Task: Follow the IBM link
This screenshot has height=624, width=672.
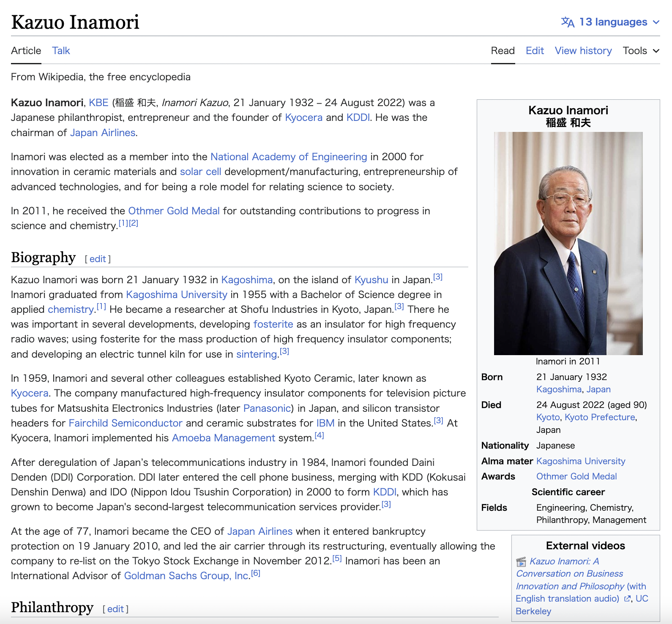Action: [325, 423]
